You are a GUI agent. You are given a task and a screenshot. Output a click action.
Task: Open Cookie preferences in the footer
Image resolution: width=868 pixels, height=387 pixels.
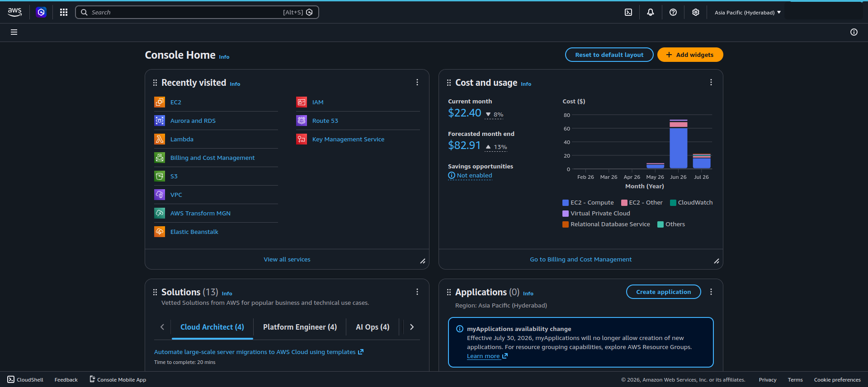837,380
